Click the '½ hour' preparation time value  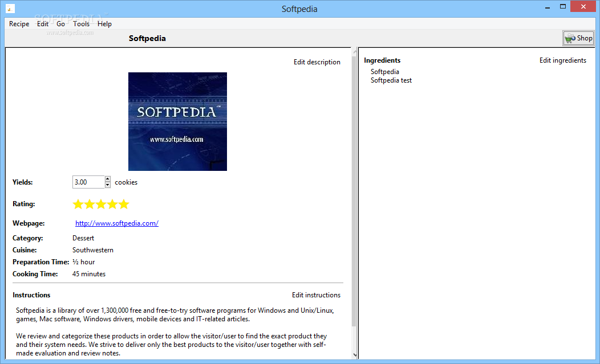click(x=83, y=262)
